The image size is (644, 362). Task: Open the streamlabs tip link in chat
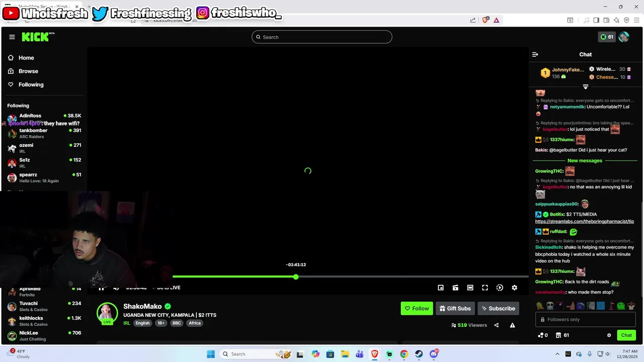pyautogui.click(x=584, y=221)
